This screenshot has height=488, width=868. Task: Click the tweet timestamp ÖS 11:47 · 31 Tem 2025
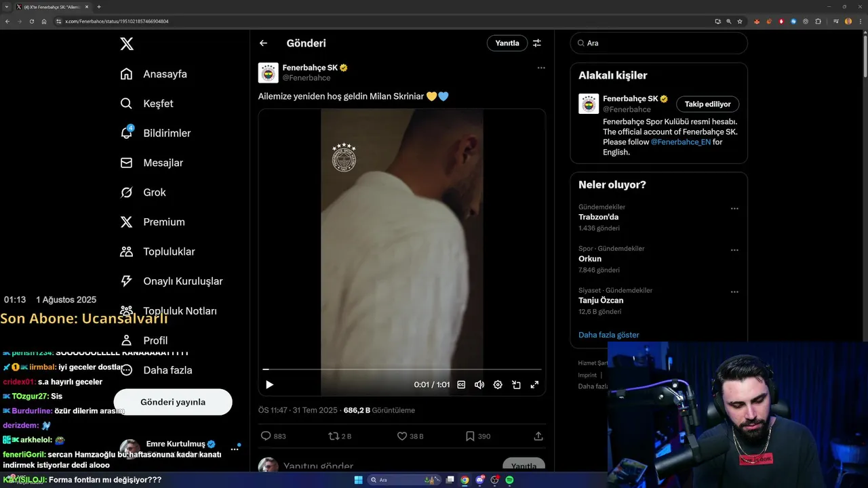(x=298, y=410)
